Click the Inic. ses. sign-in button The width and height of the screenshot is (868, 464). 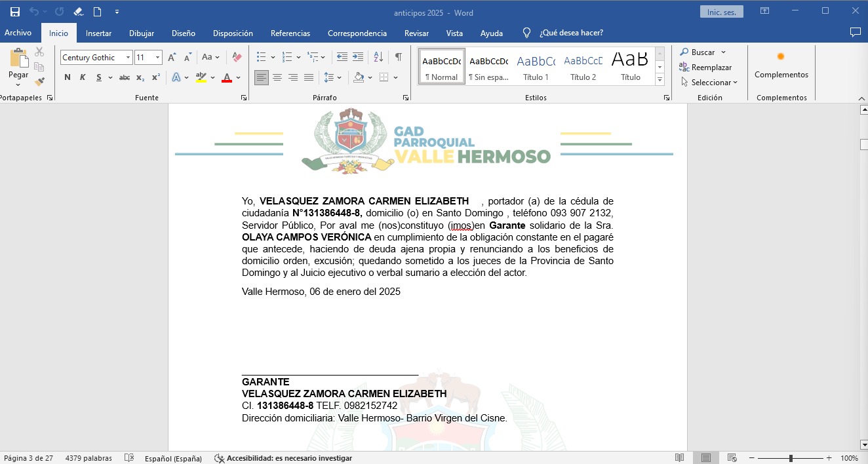tap(721, 12)
